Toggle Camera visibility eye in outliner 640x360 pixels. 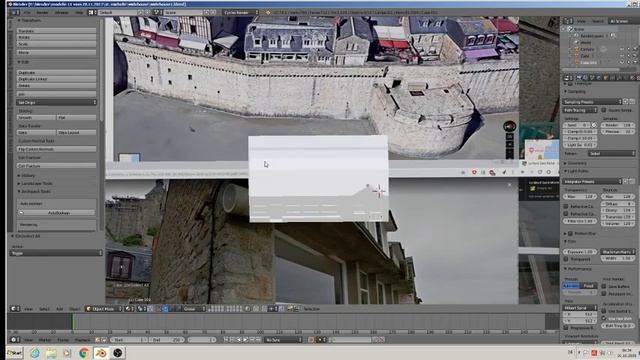pos(622,49)
